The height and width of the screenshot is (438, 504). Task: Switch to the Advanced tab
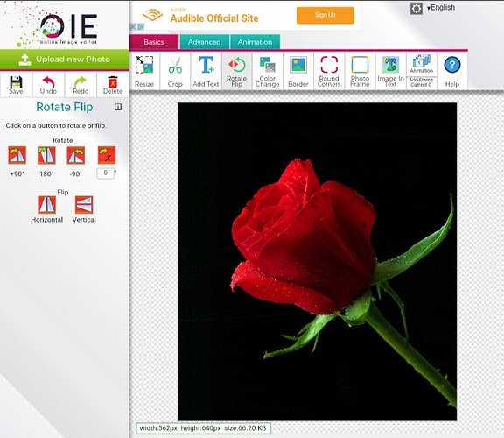point(205,42)
